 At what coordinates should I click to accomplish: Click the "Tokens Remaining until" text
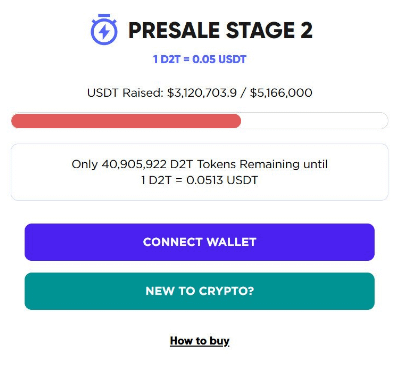262,164
